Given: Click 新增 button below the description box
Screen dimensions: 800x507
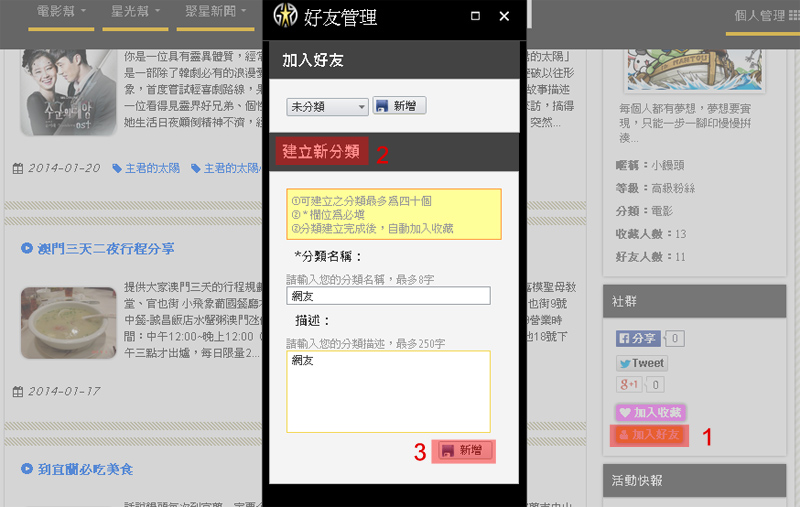Looking at the screenshot, I should (x=464, y=450).
